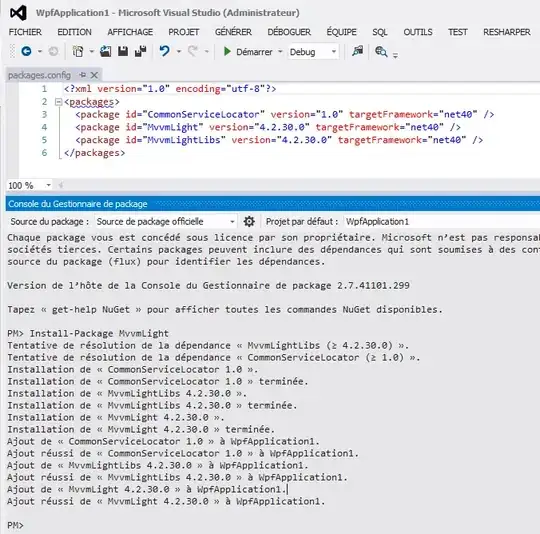Select the packages.config tab

coord(39,75)
